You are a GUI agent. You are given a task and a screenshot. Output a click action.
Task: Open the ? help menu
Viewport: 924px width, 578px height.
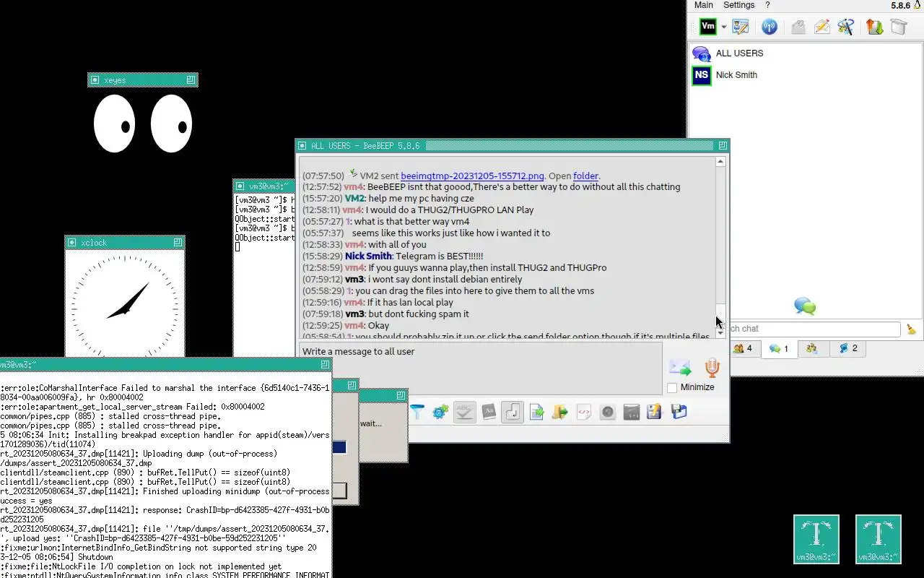[767, 5]
